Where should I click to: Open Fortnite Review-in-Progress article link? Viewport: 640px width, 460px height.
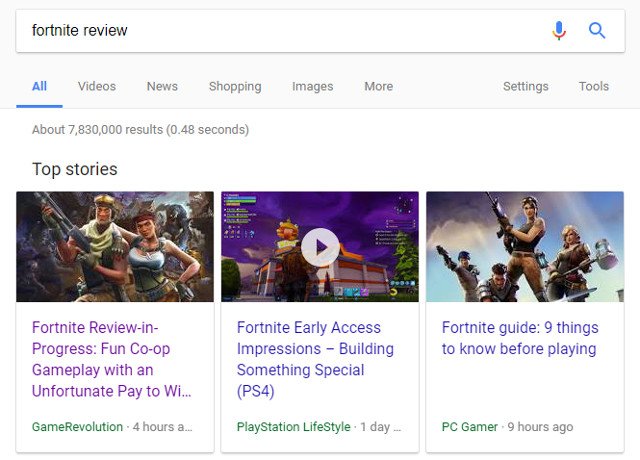click(x=112, y=359)
